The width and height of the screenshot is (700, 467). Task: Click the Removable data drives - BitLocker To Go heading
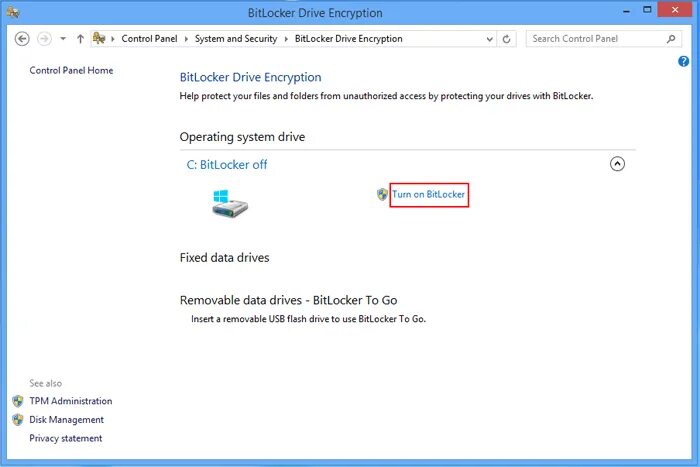pyautogui.click(x=288, y=300)
